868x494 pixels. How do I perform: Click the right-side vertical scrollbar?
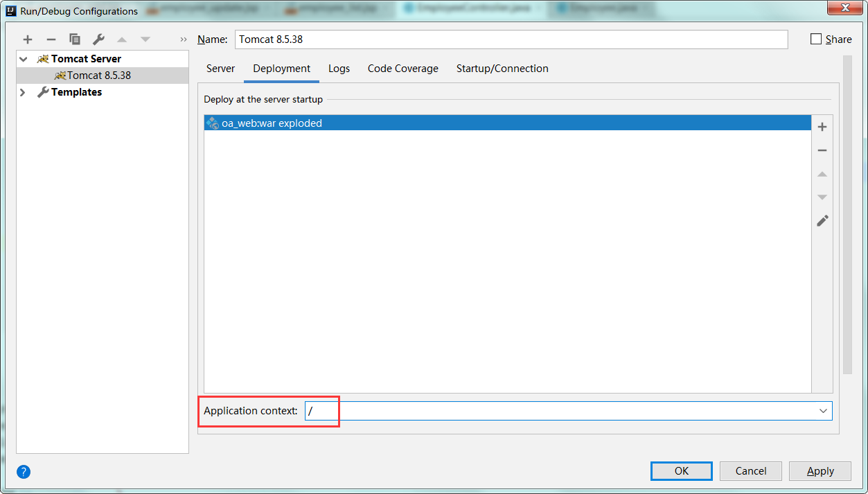847,215
